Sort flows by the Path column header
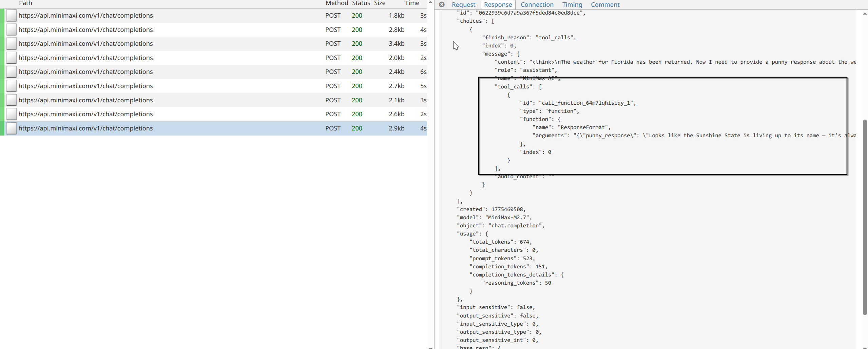The height and width of the screenshot is (349, 868). click(x=25, y=3)
